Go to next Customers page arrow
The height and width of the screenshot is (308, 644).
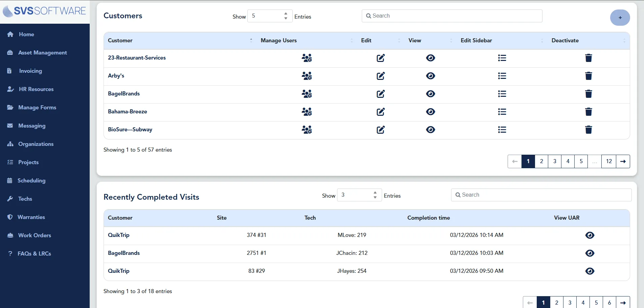tap(623, 161)
